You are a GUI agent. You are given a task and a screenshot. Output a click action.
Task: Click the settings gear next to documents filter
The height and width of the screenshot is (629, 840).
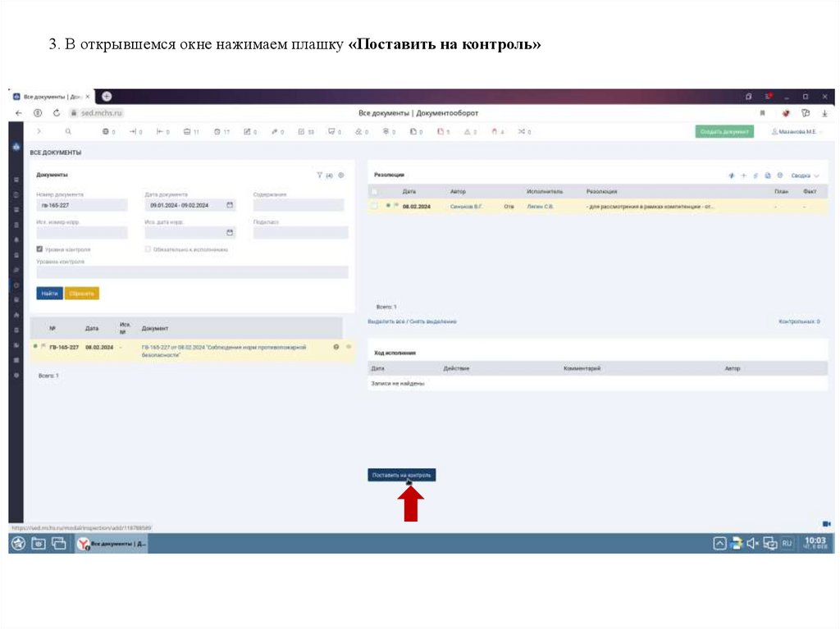340,173
